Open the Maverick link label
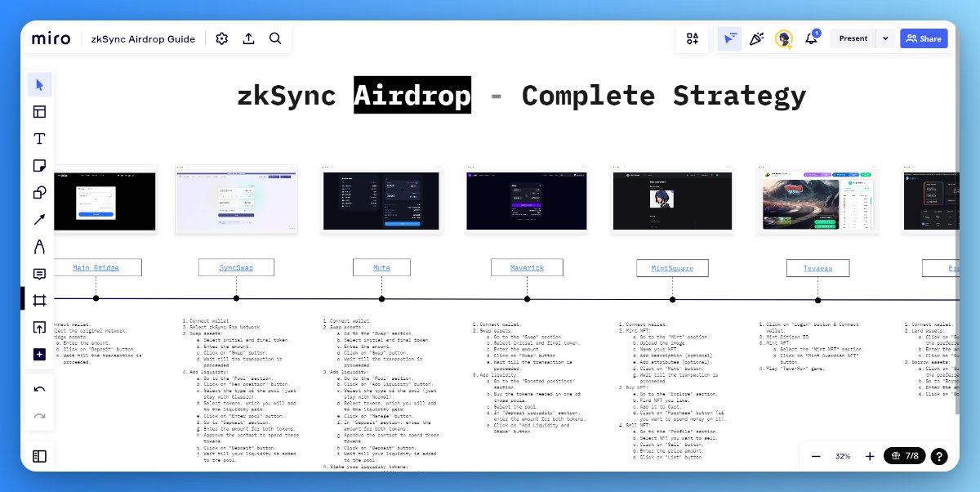Viewport: 980px width, 492px height. tap(527, 267)
